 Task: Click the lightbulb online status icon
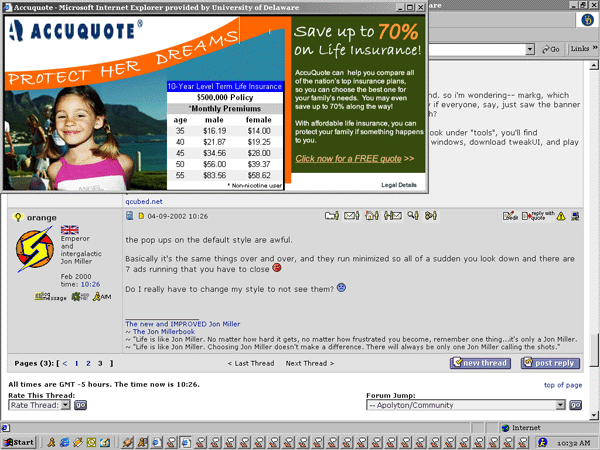click(x=18, y=217)
